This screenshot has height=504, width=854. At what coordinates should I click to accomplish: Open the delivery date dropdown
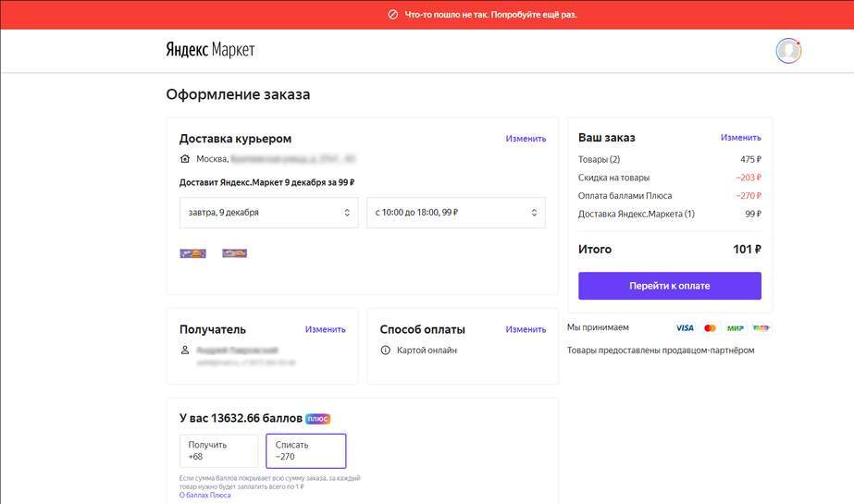point(268,213)
